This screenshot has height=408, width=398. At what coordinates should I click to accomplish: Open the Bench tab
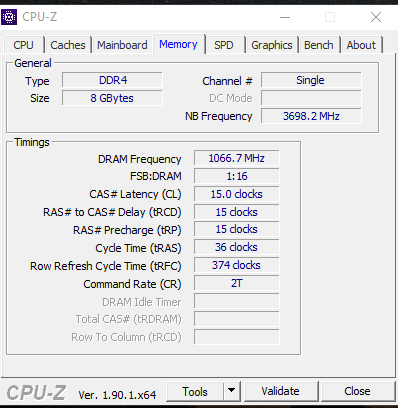[319, 45]
